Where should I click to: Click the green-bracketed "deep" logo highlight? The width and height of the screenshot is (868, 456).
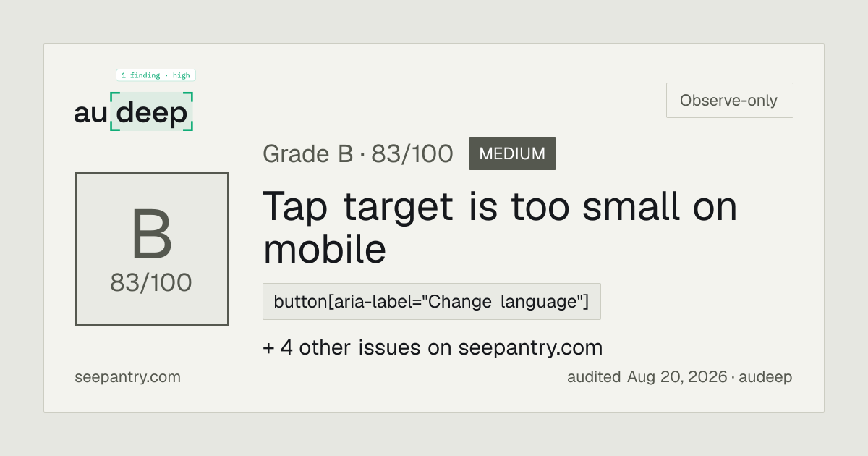coord(152,111)
